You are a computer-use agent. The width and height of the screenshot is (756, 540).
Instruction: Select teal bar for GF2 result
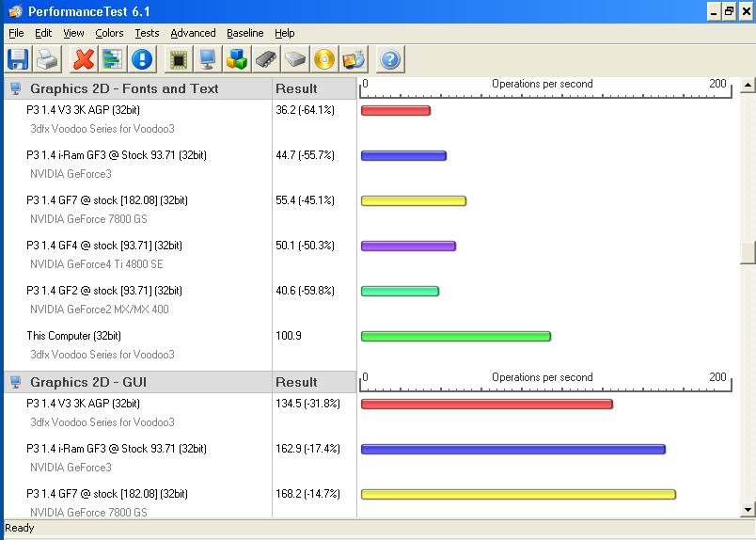click(x=400, y=291)
